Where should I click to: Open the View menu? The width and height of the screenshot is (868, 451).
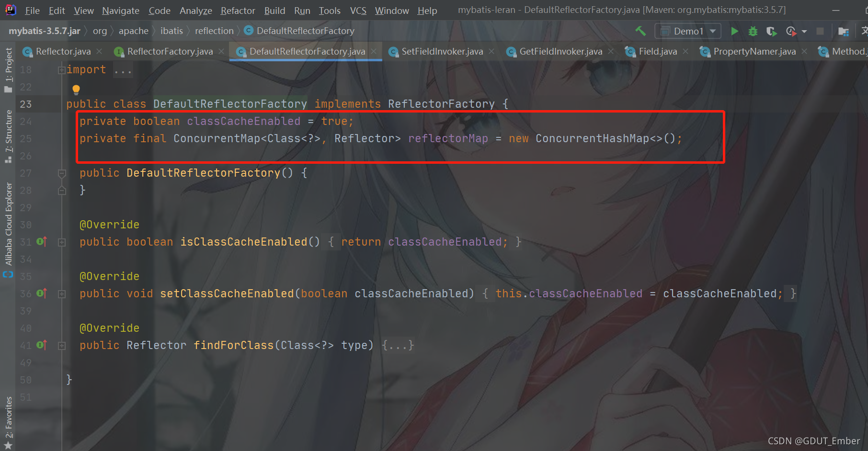pos(84,11)
